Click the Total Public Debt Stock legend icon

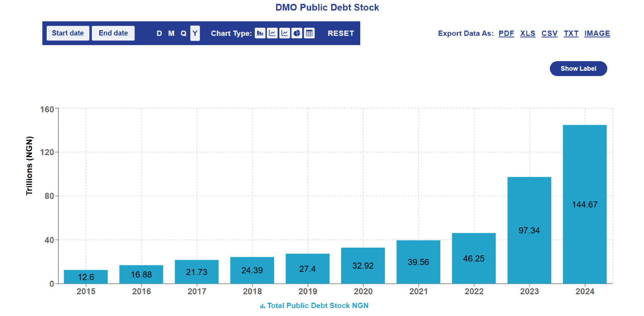pos(262,306)
